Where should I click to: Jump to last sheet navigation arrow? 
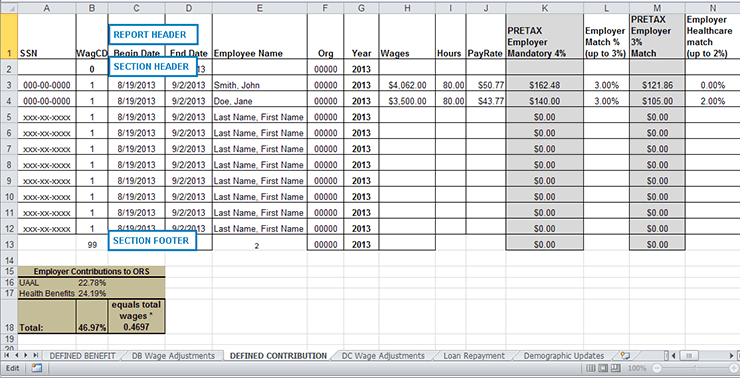(35, 355)
